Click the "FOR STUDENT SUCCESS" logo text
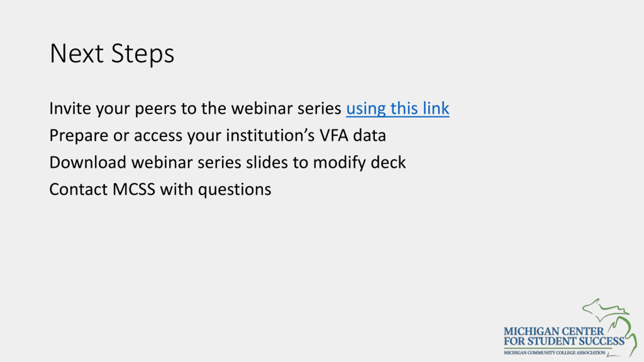 pyautogui.click(x=564, y=341)
